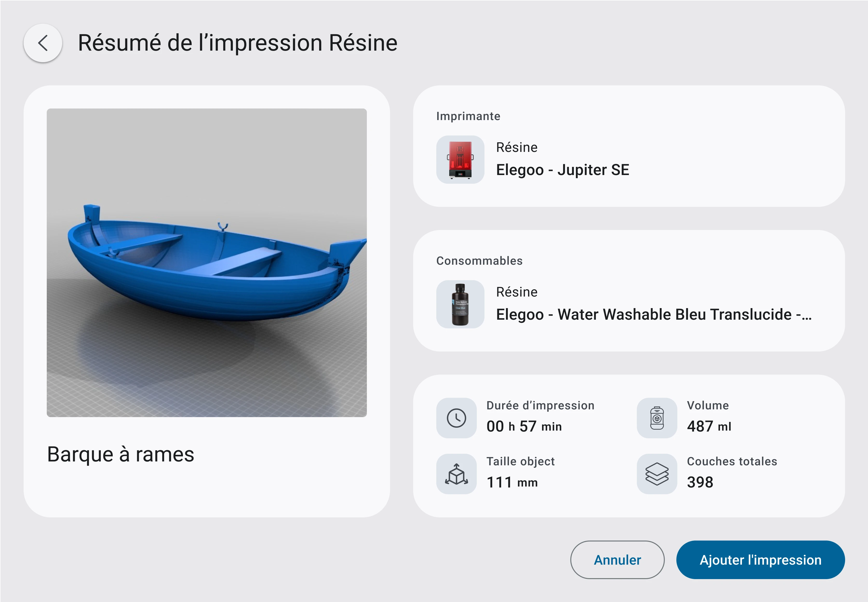Viewport: 868px width, 602px height.
Task: Click the Elegoo Jupiter SE printer thumbnail
Action: pyautogui.click(x=460, y=160)
